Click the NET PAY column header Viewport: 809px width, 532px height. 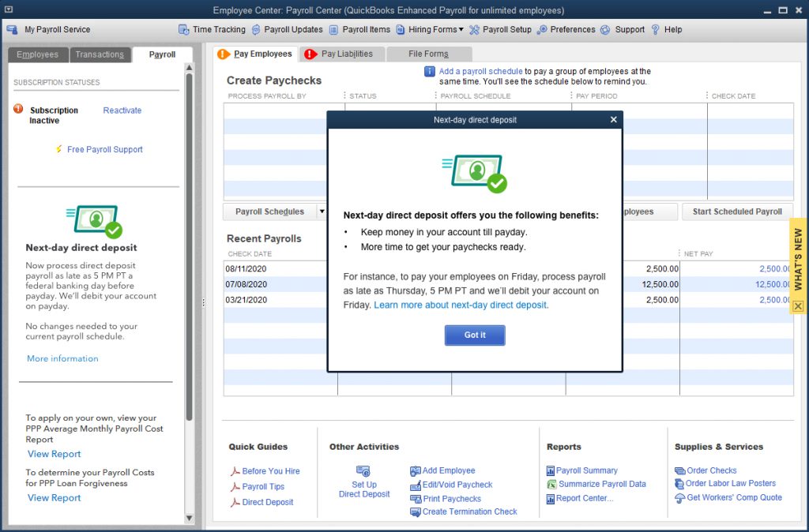coord(698,253)
